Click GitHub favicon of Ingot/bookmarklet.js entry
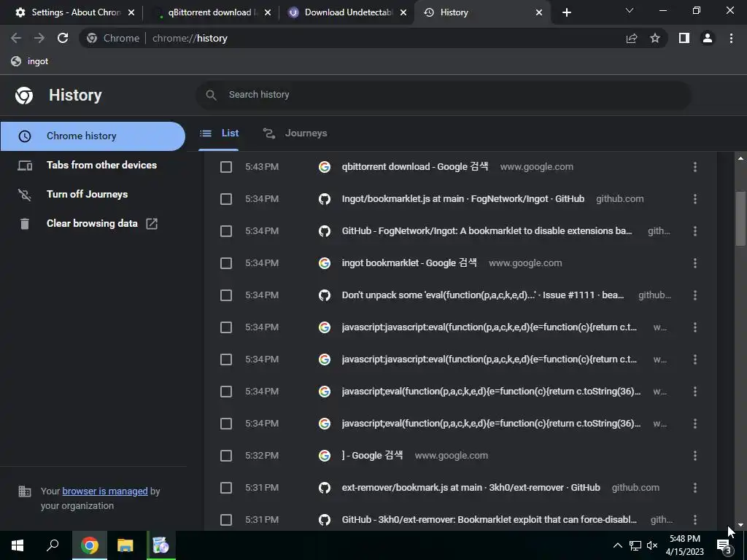The image size is (747, 560). click(325, 199)
